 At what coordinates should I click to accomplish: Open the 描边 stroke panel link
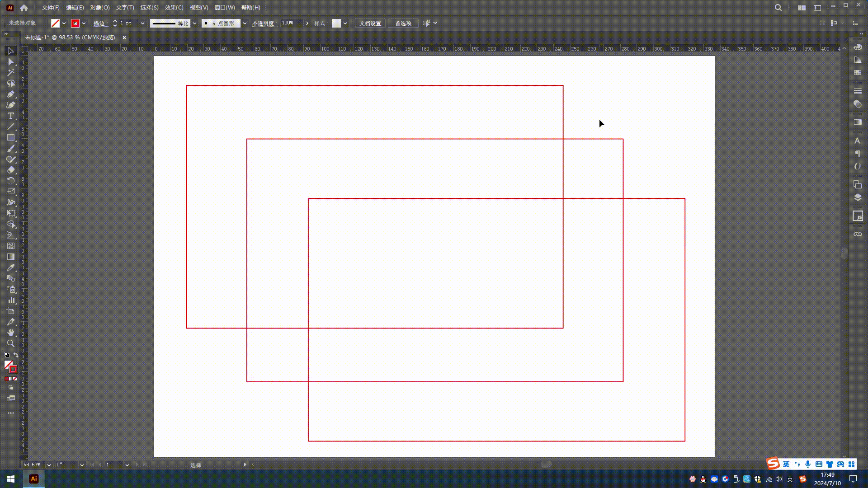click(100, 23)
